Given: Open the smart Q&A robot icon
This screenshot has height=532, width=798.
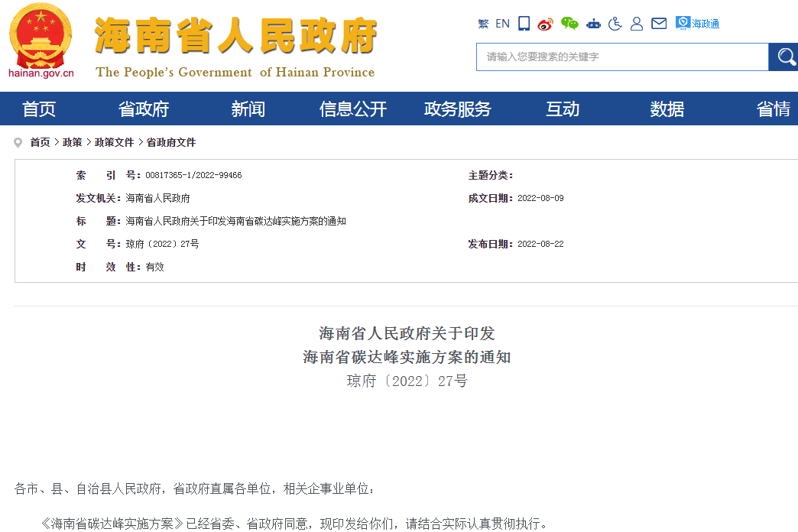Looking at the screenshot, I should point(594,24).
